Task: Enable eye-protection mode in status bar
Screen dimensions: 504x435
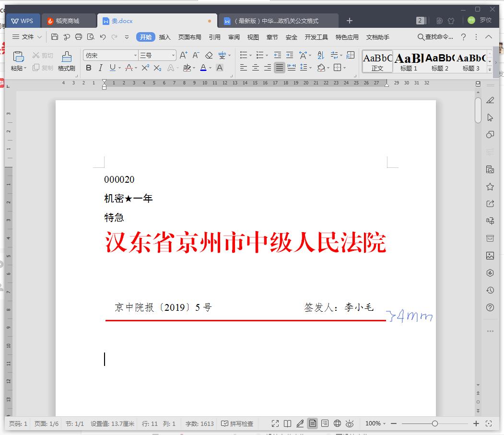Action: click(350, 423)
